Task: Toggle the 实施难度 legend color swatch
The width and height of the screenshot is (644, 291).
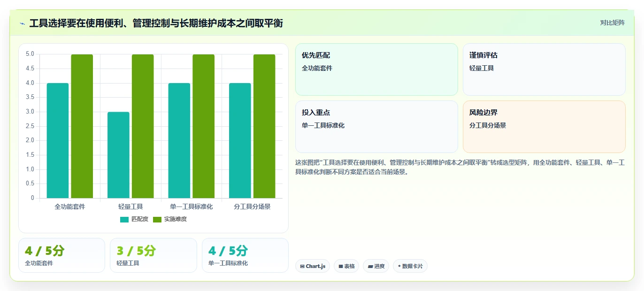Action: point(157,219)
